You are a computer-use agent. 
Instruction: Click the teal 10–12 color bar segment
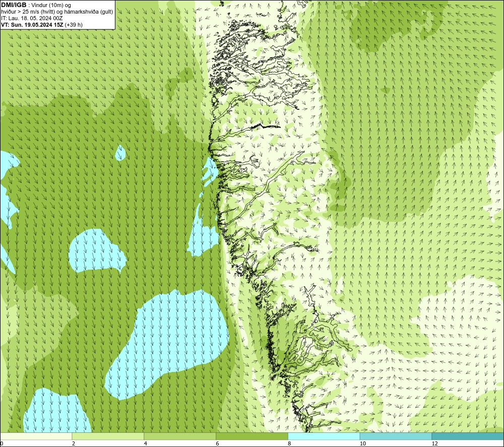coord(396,436)
